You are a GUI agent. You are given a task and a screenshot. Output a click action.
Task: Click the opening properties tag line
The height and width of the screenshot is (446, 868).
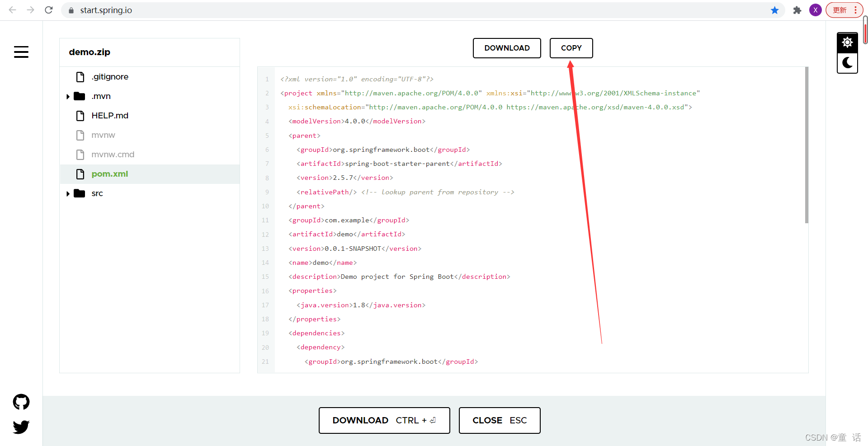312,291
